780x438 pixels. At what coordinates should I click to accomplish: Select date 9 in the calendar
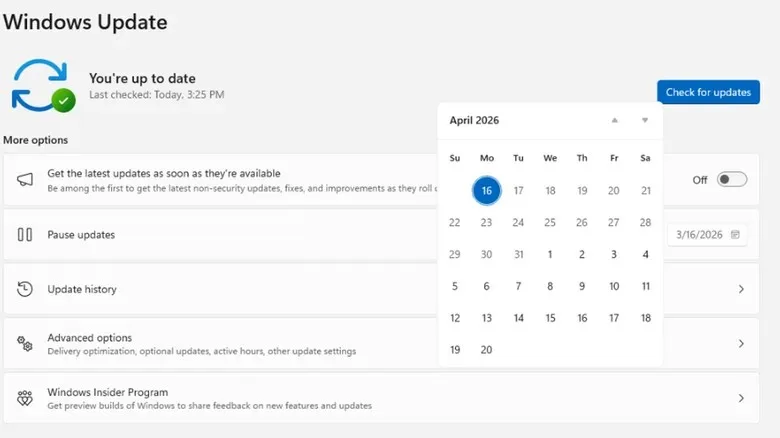[582, 286]
